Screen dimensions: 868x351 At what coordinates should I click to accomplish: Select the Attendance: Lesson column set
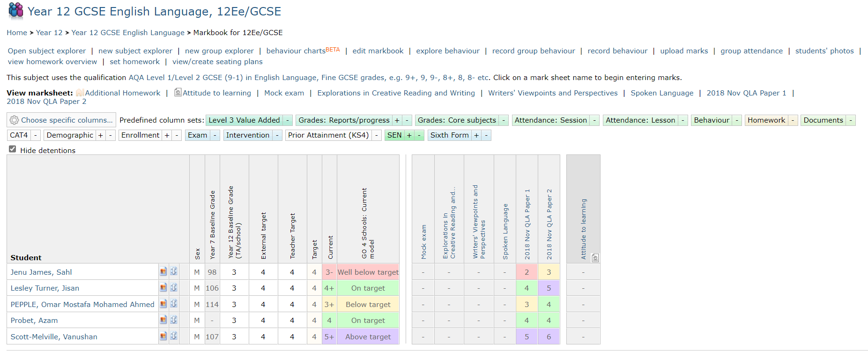(x=640, y=120)
